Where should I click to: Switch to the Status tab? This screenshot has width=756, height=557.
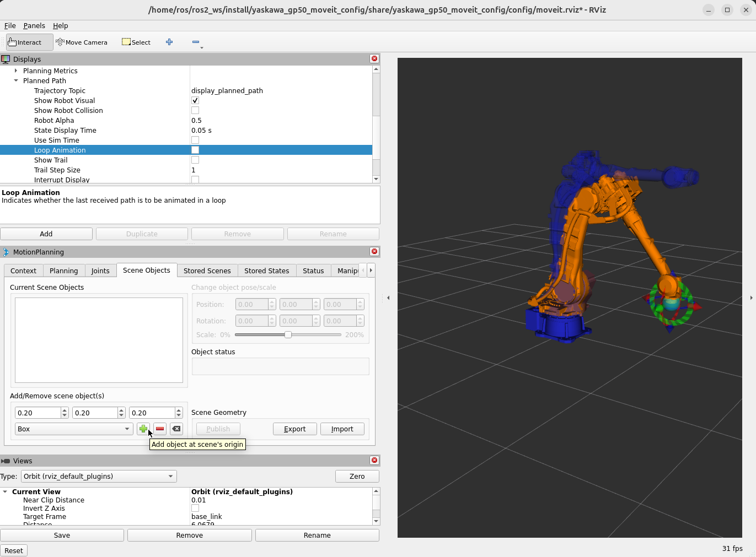point(313,271)
